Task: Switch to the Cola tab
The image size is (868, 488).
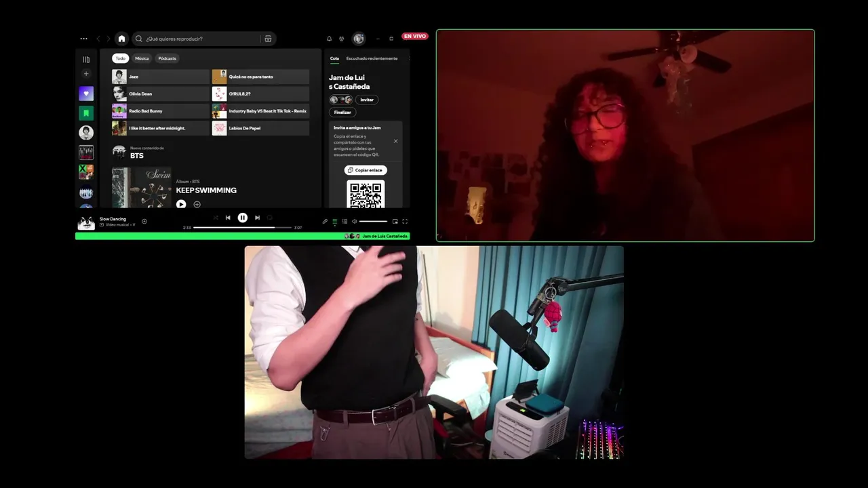Action: click(x=334, y=58)
